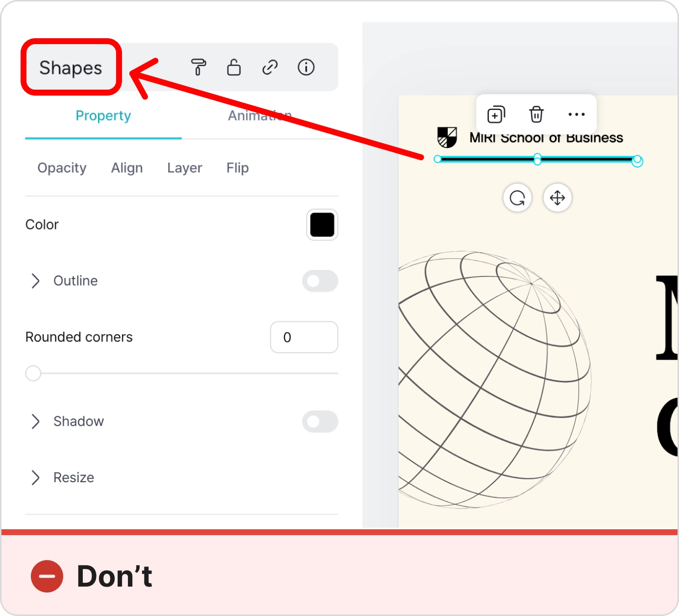Open the Opacity option
This screenshot has width=679, height=616.
(62, 168)
